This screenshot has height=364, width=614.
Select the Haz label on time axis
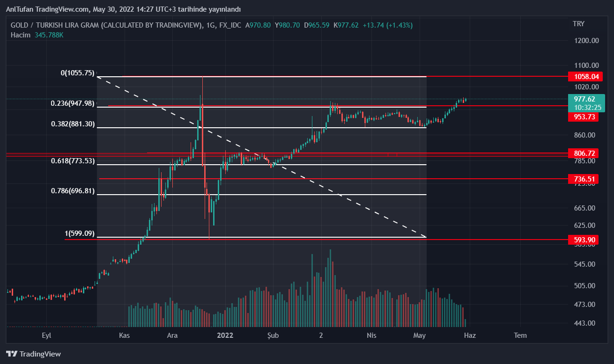(x=470, y=335)
